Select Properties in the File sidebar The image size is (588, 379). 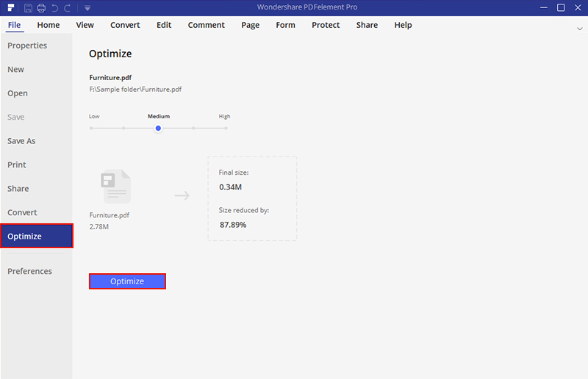(x=27, y=46)
